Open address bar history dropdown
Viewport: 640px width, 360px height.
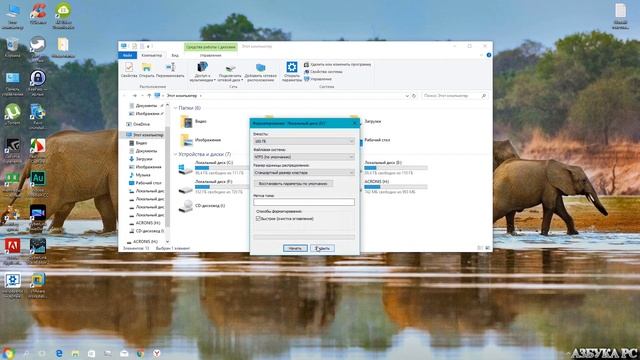(x=407, y=96)
